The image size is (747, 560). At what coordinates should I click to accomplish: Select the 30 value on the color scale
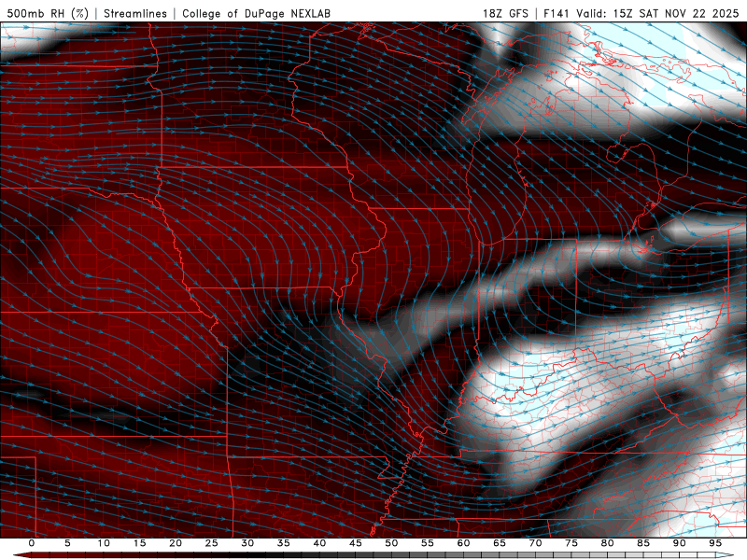[x=247, y=543]
